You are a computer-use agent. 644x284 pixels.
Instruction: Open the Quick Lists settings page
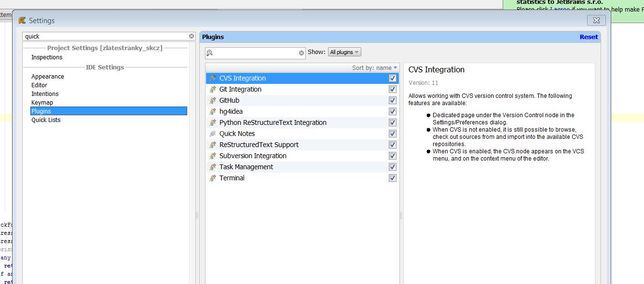(x=46, y=120)
